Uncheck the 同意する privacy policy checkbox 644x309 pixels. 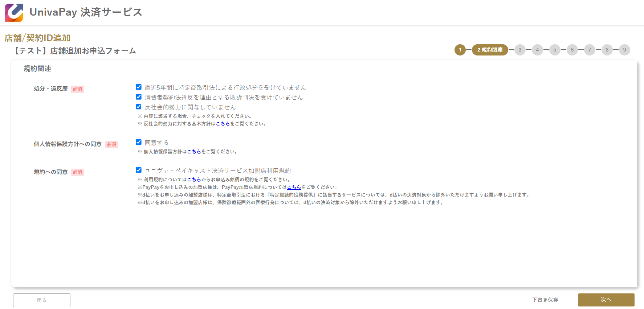coord(138,142)
